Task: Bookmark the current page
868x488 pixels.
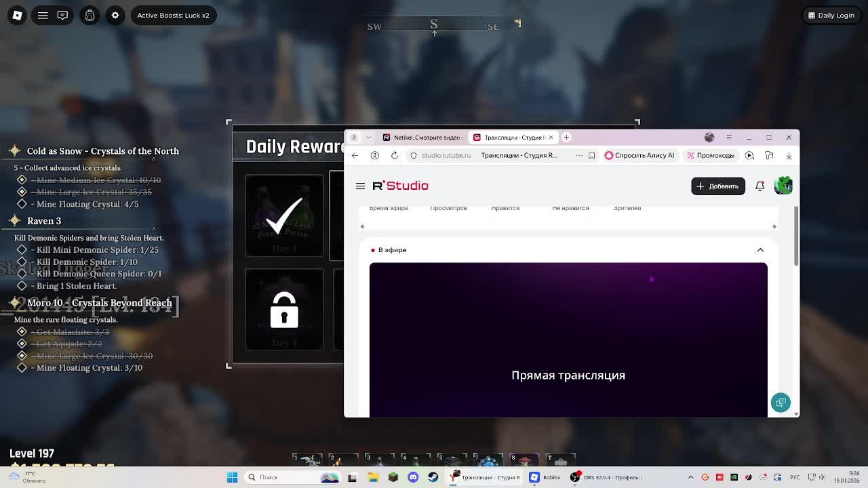Action: click(591, 155)
